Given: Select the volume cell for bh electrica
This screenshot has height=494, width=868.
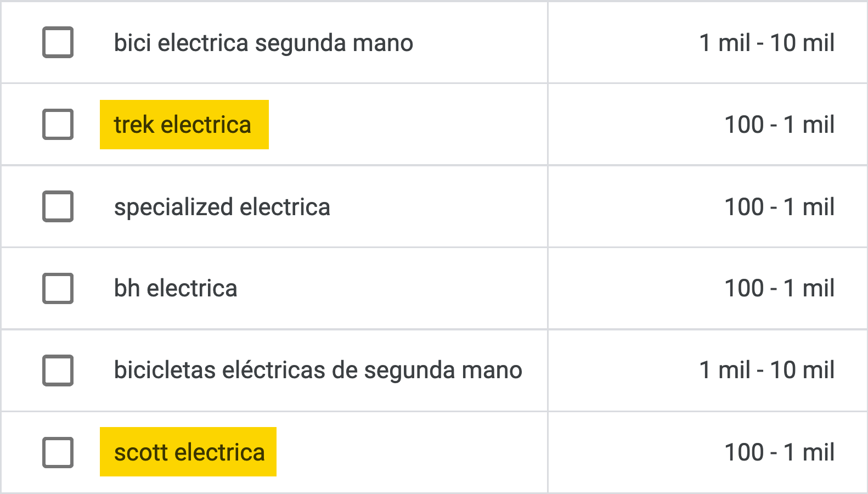Looking at the screenshot, I should [779, 288].
